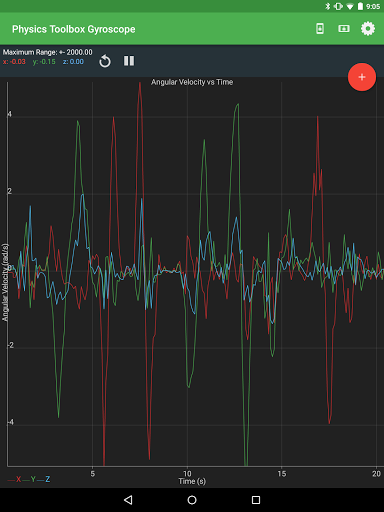Toggle the Y series in legend
The width and height of the screenshot is (384, 512).
(29, 479)
